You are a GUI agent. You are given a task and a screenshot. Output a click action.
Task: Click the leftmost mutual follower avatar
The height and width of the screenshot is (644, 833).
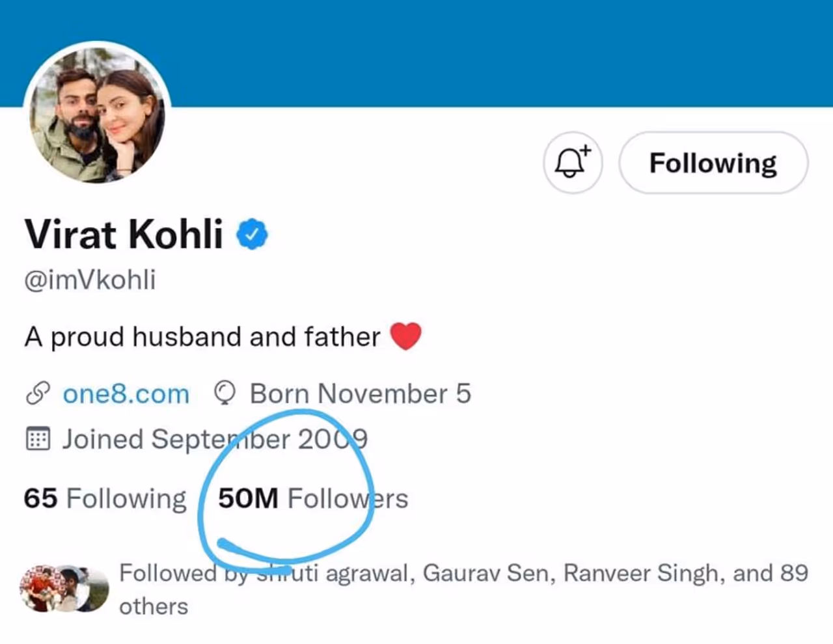click(38, 589)
